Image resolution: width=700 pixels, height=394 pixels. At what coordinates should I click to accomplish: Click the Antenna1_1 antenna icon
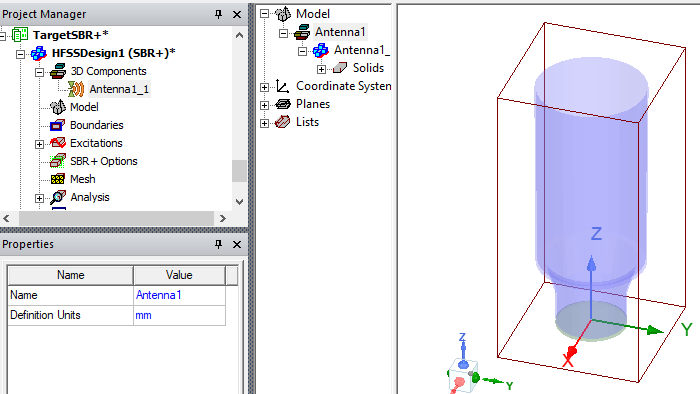76,89
